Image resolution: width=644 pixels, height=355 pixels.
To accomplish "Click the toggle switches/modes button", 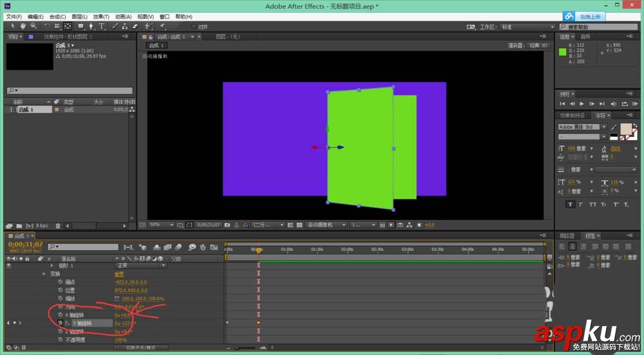I will 140,348.
